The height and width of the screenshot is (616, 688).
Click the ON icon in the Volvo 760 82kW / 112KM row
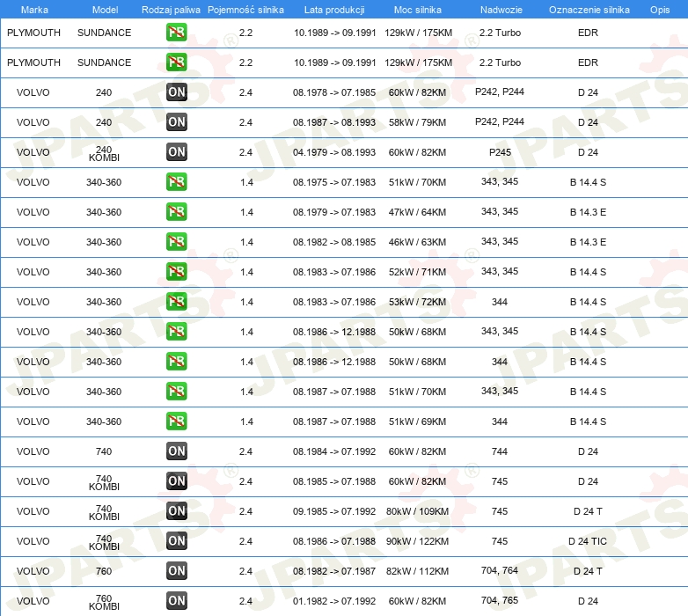[x=177, y=570]
